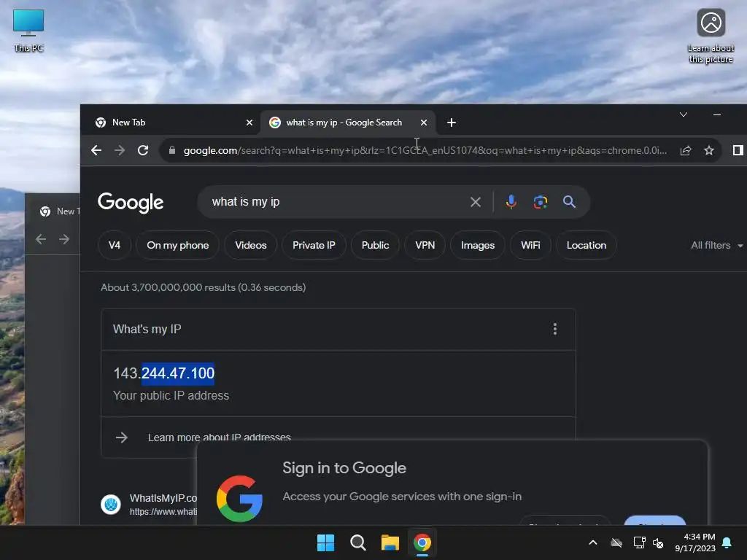This screenshot has width=747, height=560.
Task: Select the Images filter chip
Action: 478,245
